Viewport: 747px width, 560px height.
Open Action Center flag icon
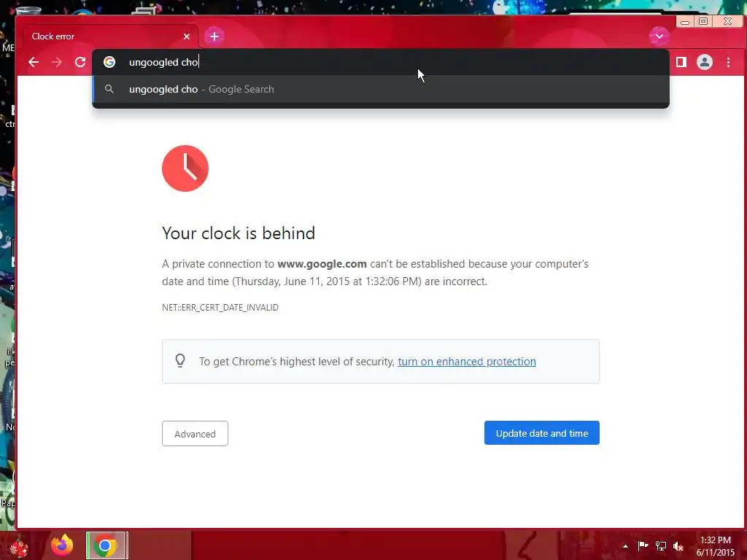643,545
